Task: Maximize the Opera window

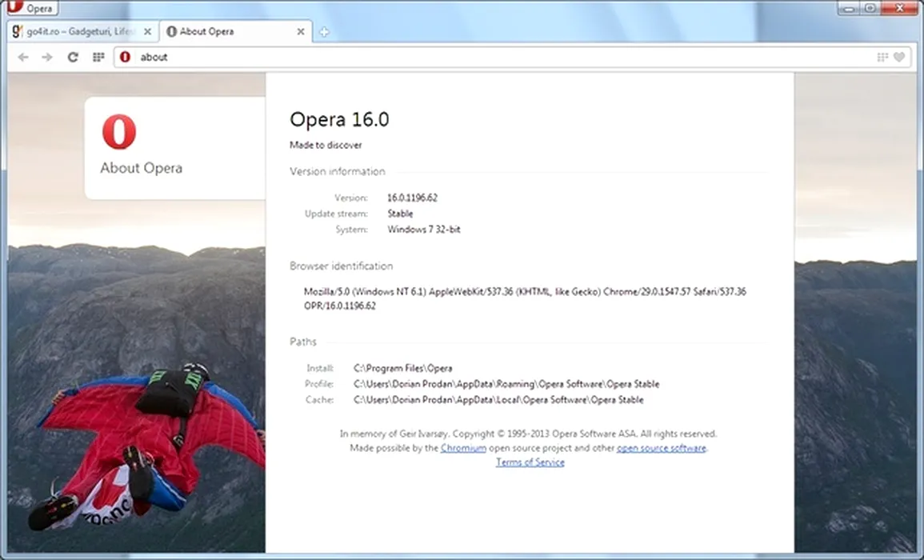Action: [870, 7]
